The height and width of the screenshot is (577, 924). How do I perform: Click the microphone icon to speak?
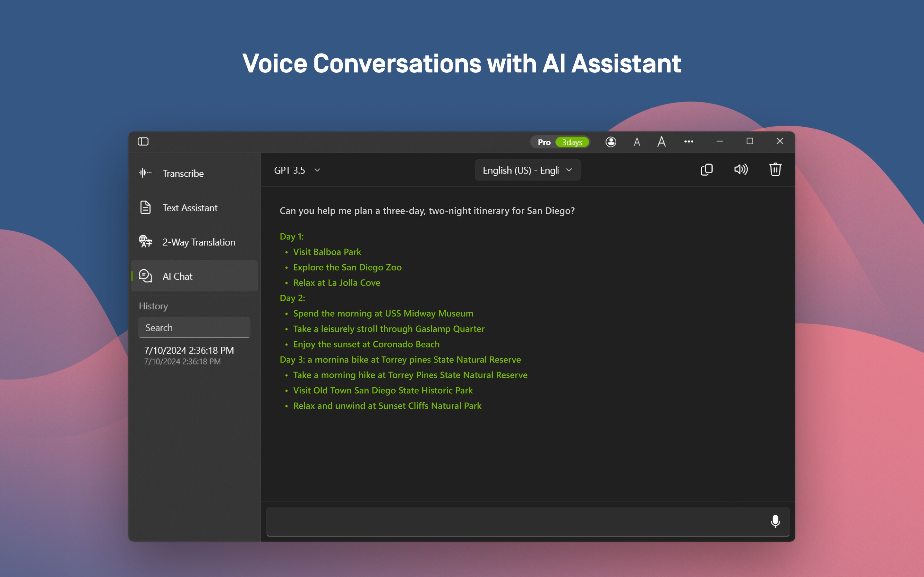[775, 521]
